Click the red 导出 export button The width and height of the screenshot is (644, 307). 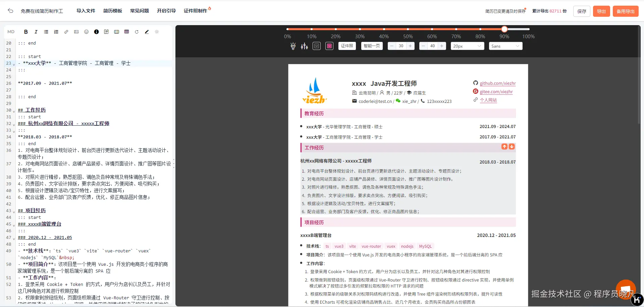[601, 11]
